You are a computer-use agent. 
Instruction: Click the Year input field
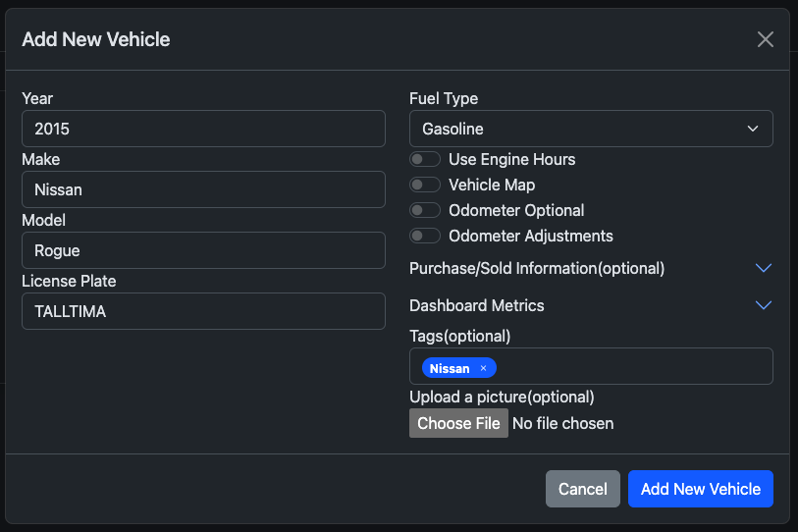click(x=203, y=129)
